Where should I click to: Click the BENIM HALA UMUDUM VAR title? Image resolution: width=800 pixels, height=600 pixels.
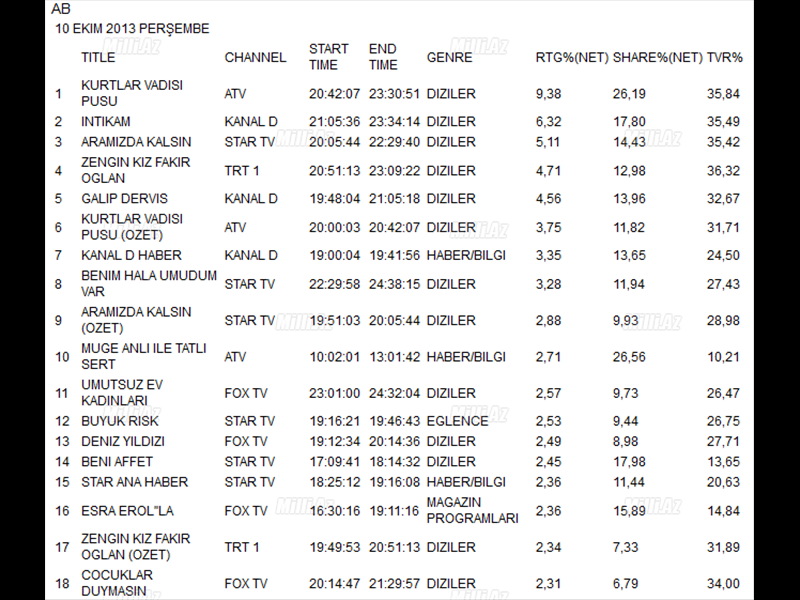(x=148, y=284)
